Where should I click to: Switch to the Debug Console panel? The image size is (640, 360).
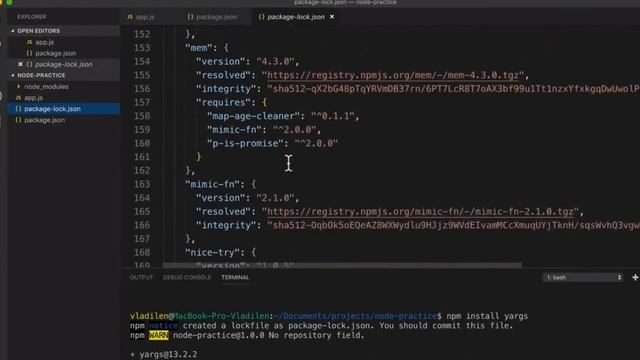point(187,278)
